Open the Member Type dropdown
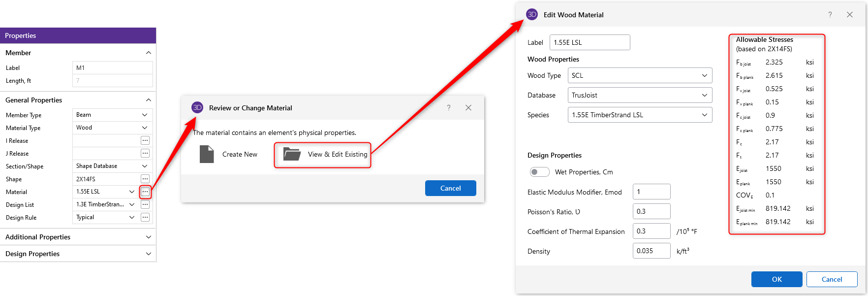868x296 pixels. pyautogui.click(x=112, y=115)
